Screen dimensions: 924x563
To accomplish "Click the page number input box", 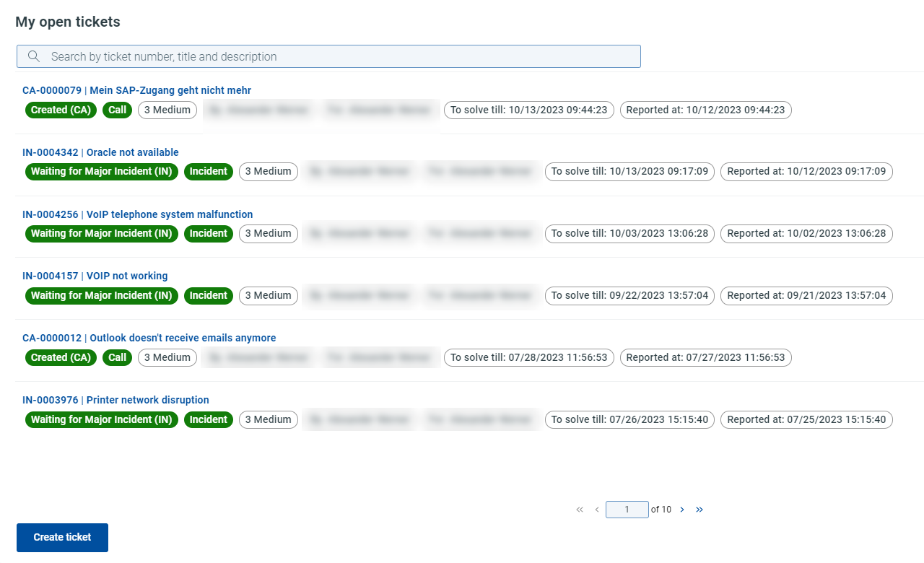I will click(627, 510).
